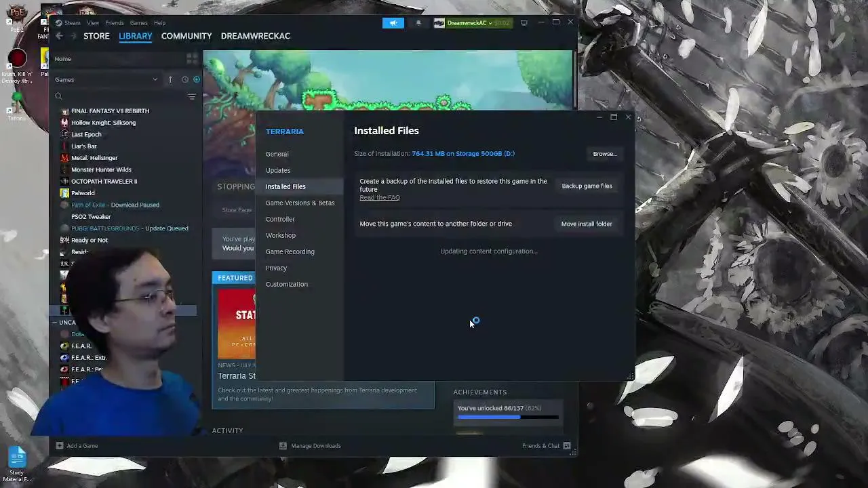Switch to the LIBRARY tab
The height and width of the screenshot is (488, 868).
[x=136, y=36]
